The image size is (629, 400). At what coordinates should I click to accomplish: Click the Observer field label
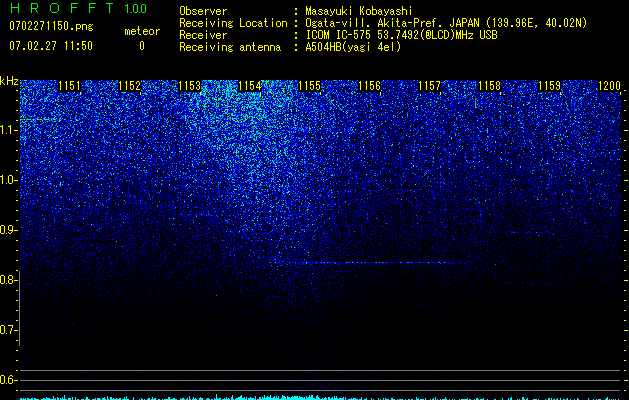203,11
